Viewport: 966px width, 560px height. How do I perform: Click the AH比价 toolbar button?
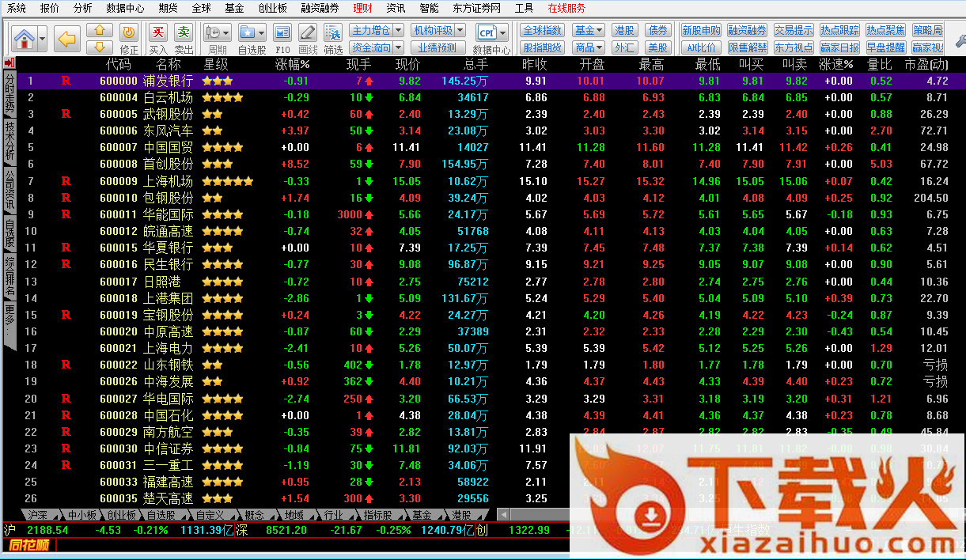coord(702,47)
